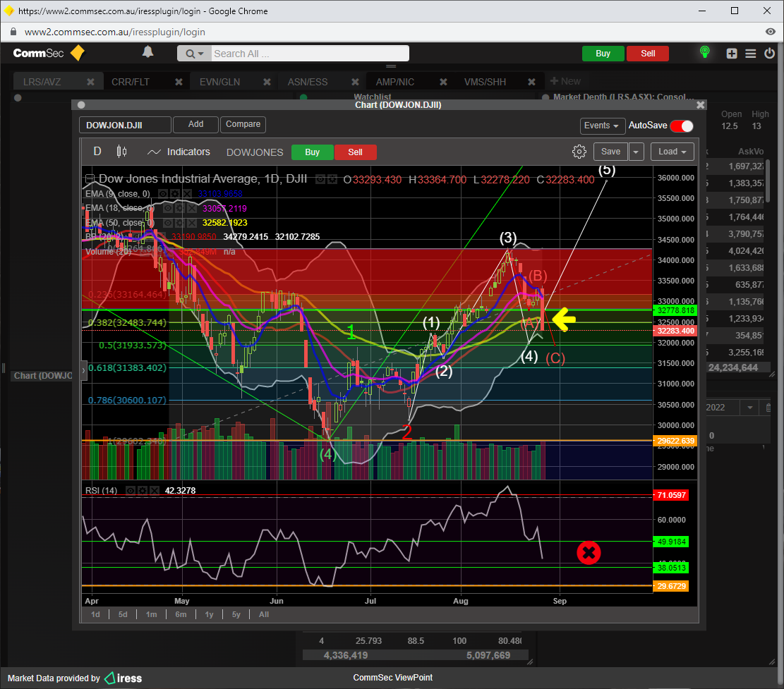The height and width of the screenshot is (689, 784).
Task: Set chart range to 1y
Action: 209,614
